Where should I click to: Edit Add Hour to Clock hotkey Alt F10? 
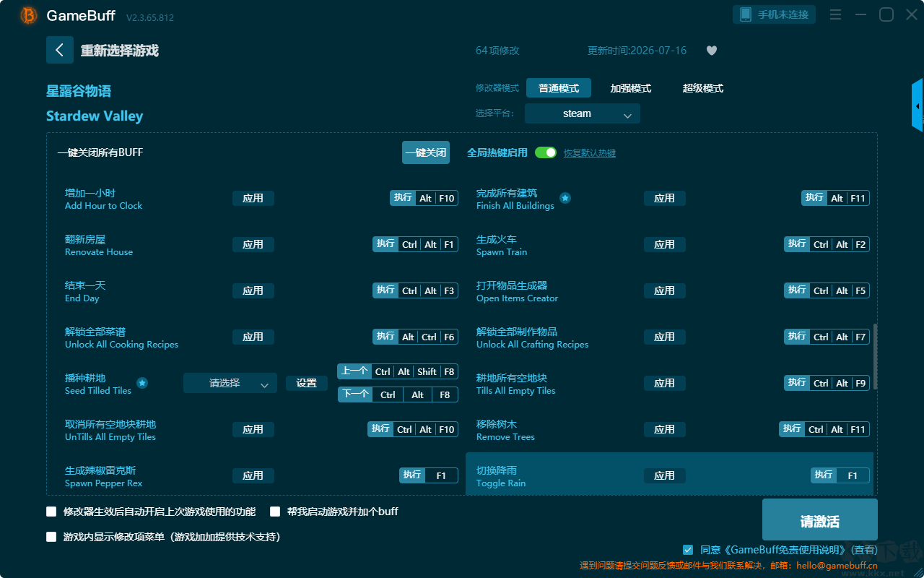point(424,198)
